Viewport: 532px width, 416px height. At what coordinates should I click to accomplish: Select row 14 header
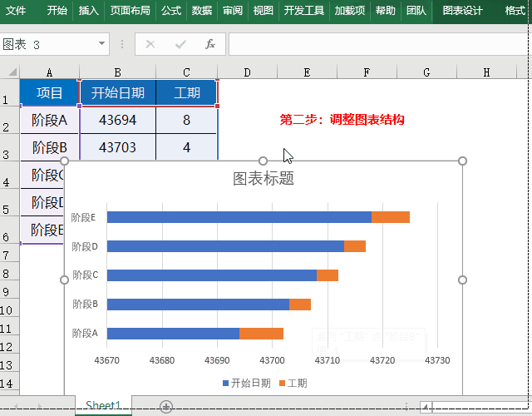click(x=9, y=381)
